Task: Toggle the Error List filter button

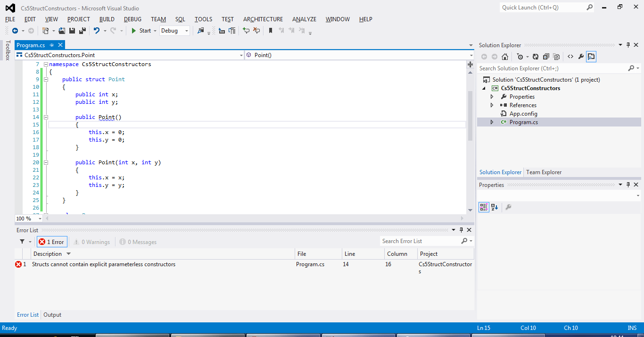Action: pyautogui.click(x=23, y=241)
